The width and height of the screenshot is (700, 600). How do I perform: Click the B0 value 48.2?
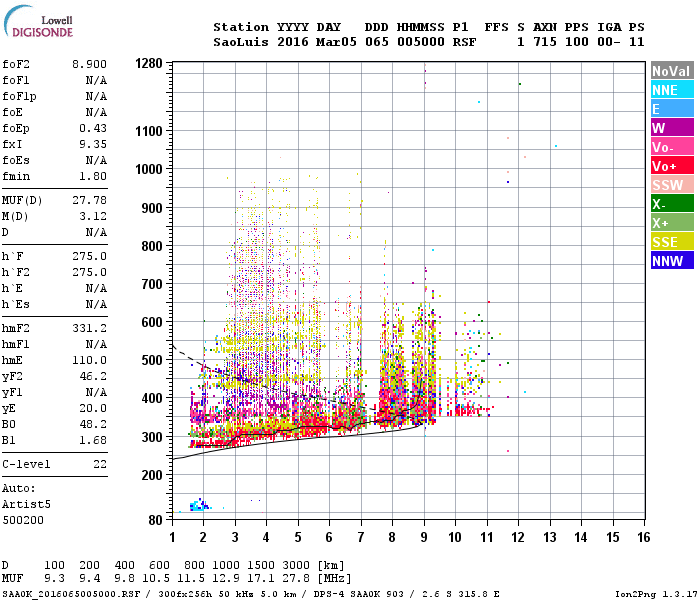(93, 425)
